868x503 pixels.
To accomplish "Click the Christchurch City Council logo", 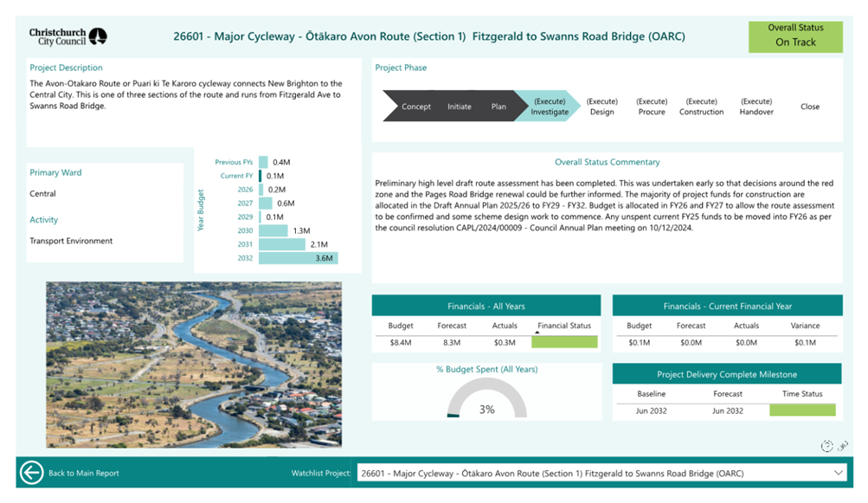I will pyautogui.click(x=68, y=36).
